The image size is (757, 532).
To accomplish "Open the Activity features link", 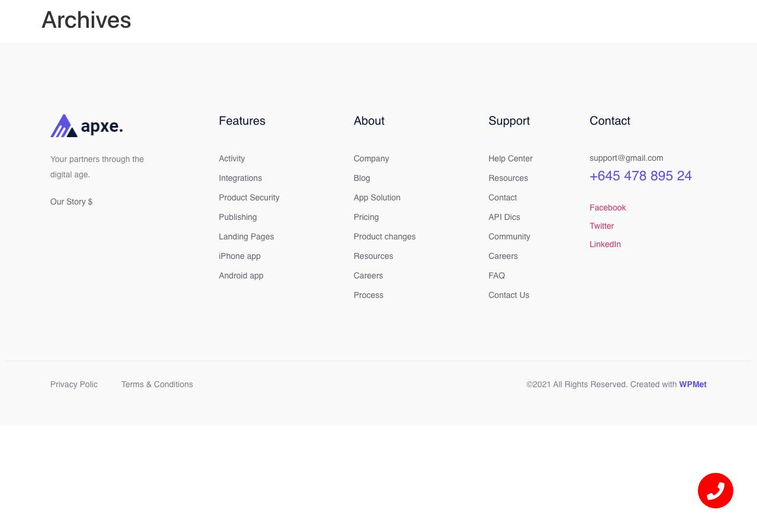I will 232,158.
